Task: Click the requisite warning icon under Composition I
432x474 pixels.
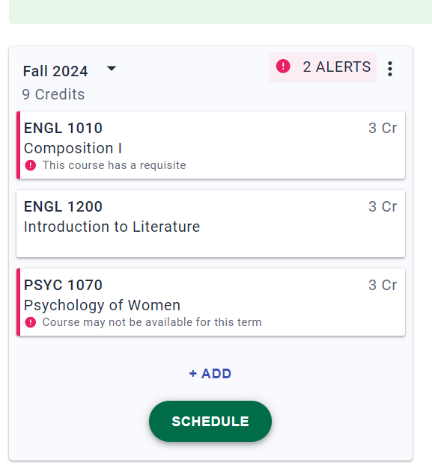Action: pyautogui.click(x=30, y=165)
